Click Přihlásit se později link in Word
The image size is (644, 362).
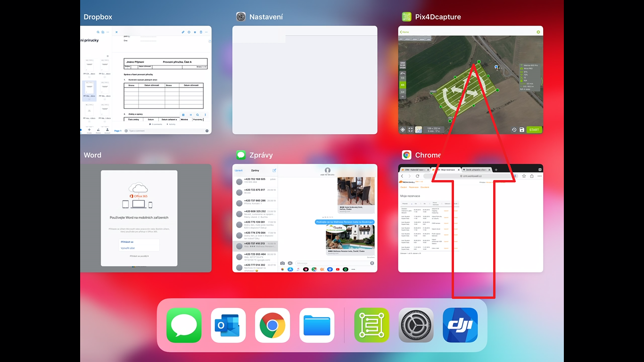[x=139, y=256]
